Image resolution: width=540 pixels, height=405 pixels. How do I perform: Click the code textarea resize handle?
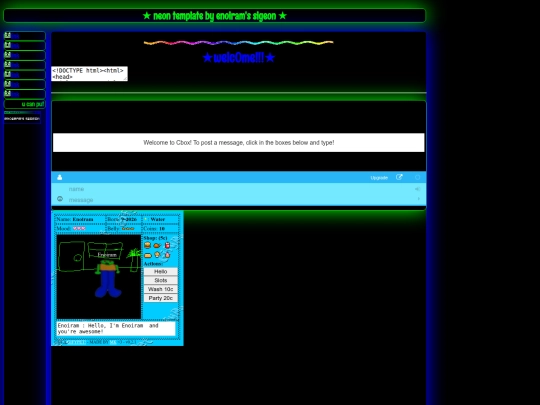point(126,79)
